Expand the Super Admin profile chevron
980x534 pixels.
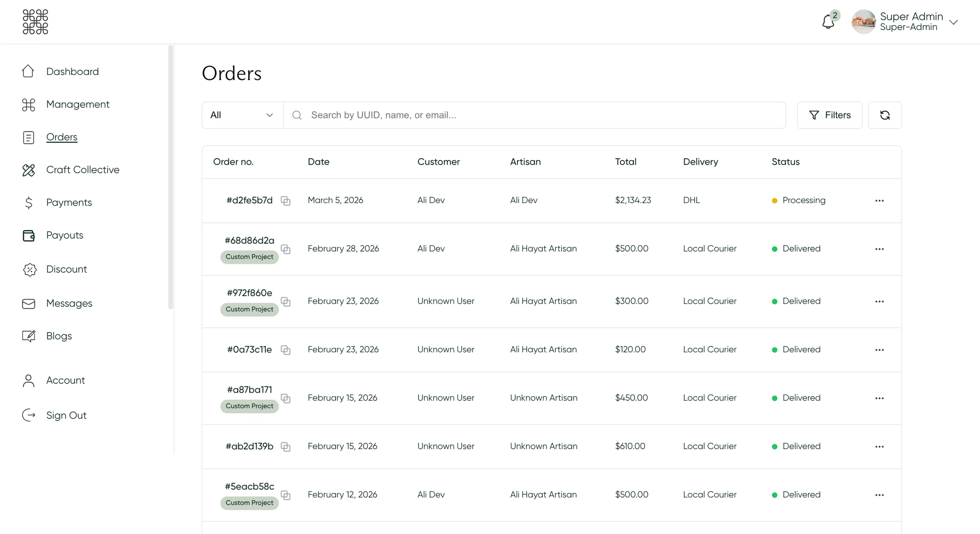953,22
